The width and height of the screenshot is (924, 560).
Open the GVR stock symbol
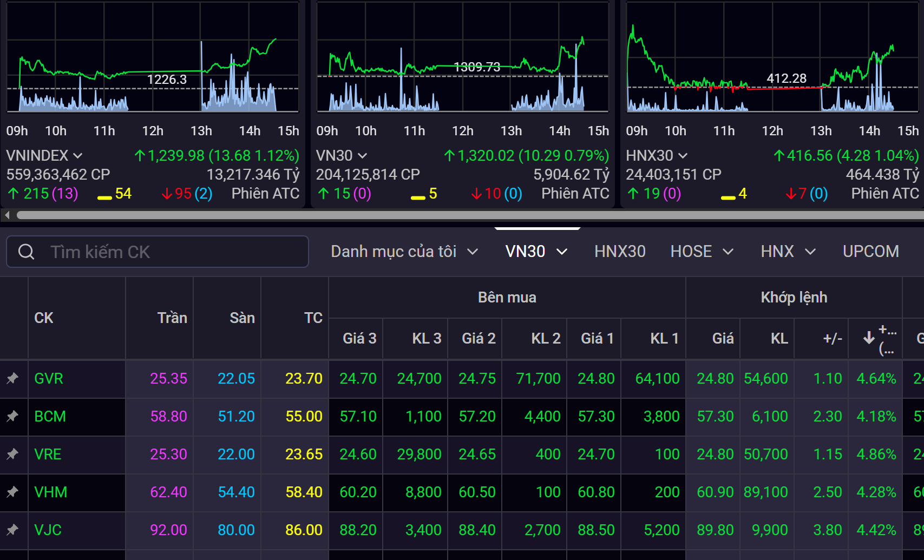coord(49,378)
